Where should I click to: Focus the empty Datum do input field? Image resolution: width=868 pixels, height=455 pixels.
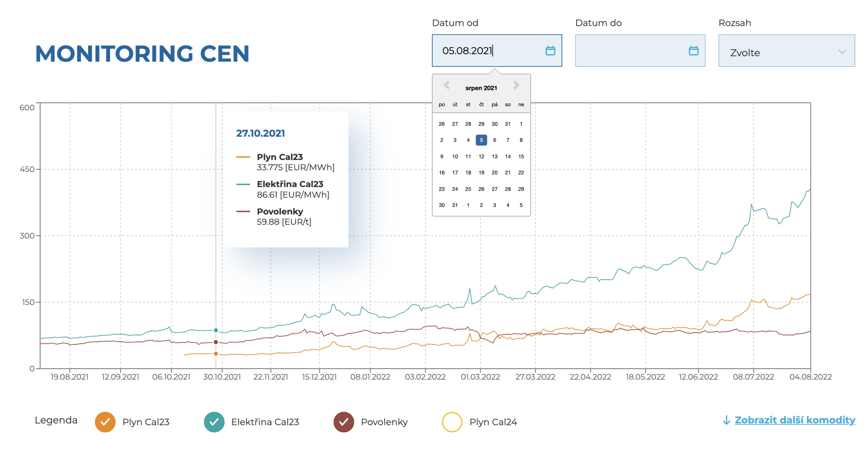pos(631,51)
